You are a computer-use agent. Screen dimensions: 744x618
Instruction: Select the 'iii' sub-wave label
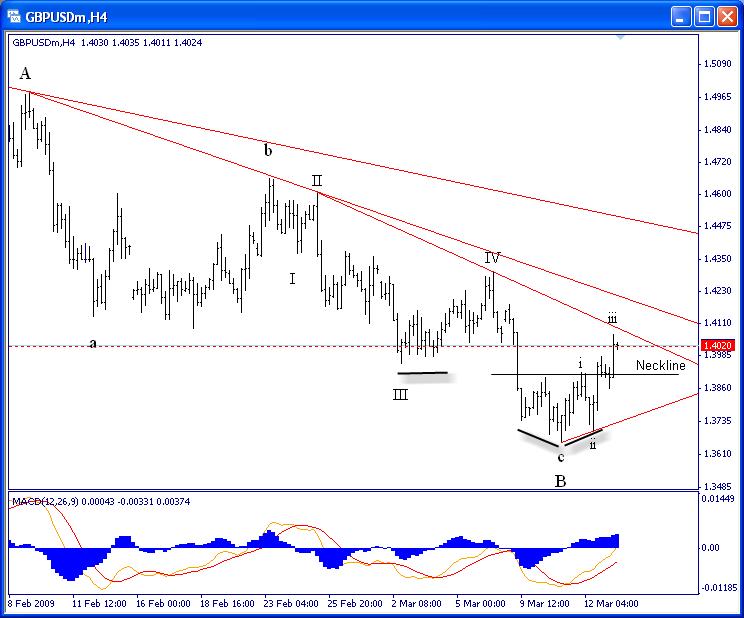[x=613, y=318]
